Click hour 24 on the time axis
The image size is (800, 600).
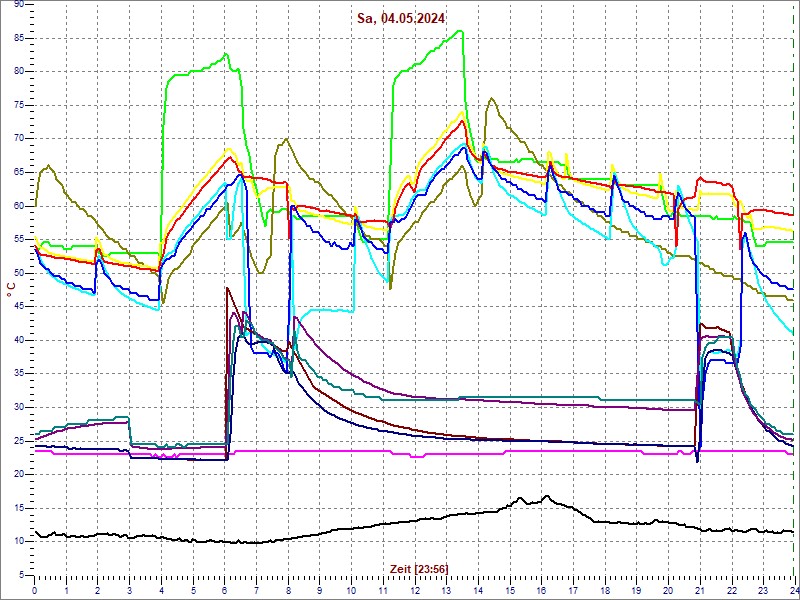pyautogui.click(x=793, y=589)
